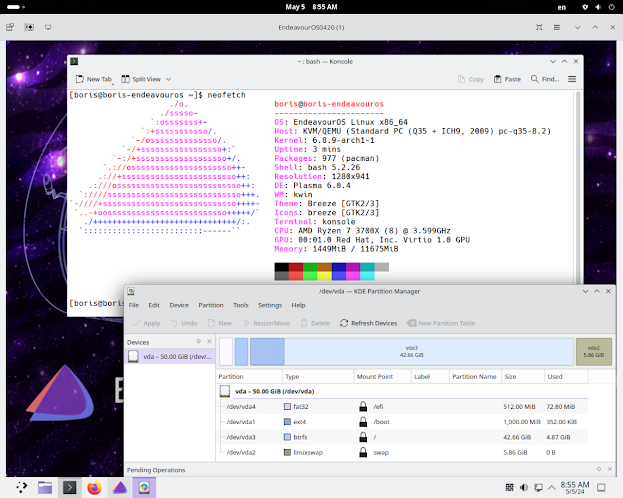The width and height of the screenshot is (623, 498).
Task: Open the file manager from the taskbar
Action: [45, 487]
